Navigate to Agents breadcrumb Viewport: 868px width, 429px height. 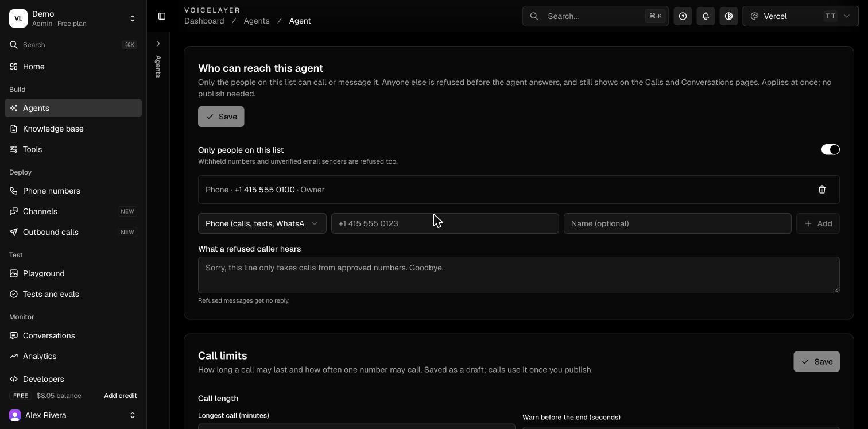coord(257,21)
